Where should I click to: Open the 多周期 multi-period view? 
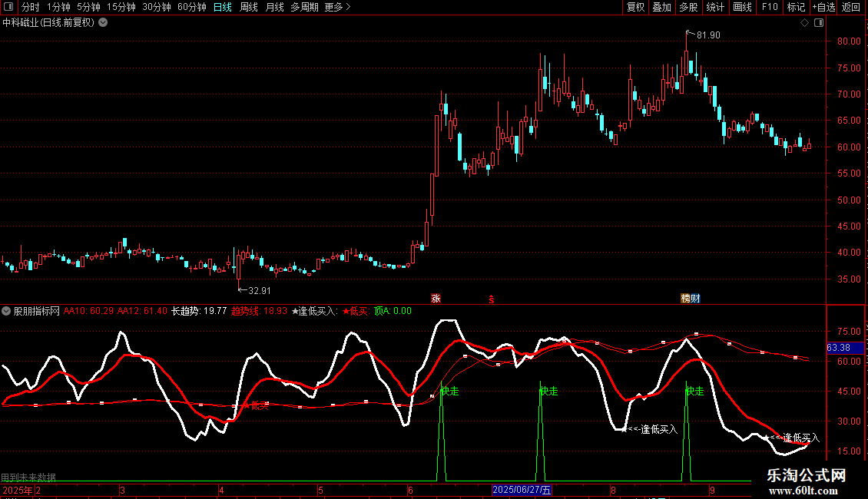304,7
